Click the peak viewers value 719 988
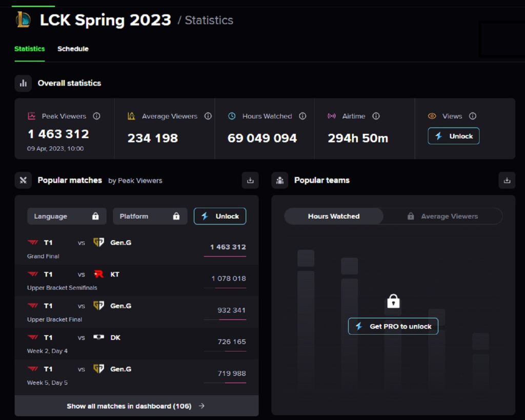The width and height of the screenshot is (525, 420). pos(232,373)
